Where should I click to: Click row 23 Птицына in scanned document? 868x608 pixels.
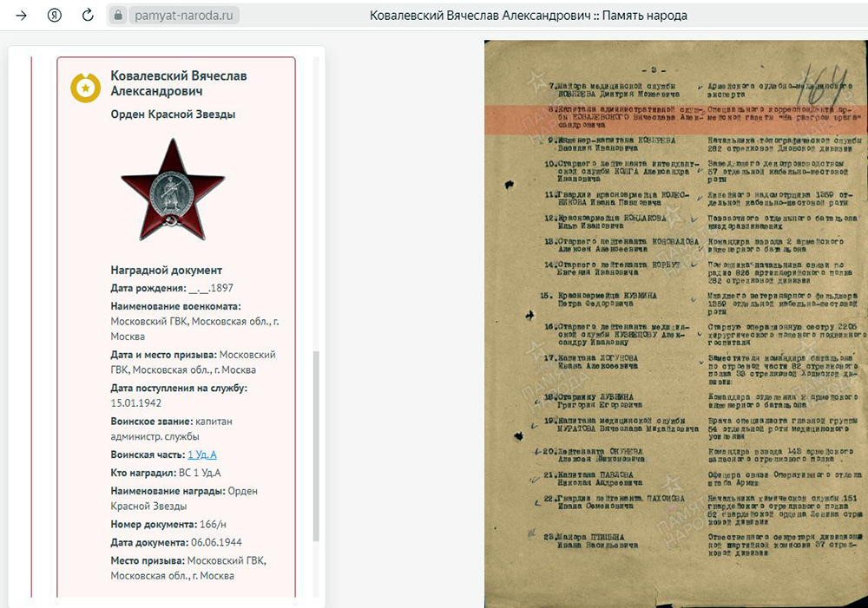point(702,545)
